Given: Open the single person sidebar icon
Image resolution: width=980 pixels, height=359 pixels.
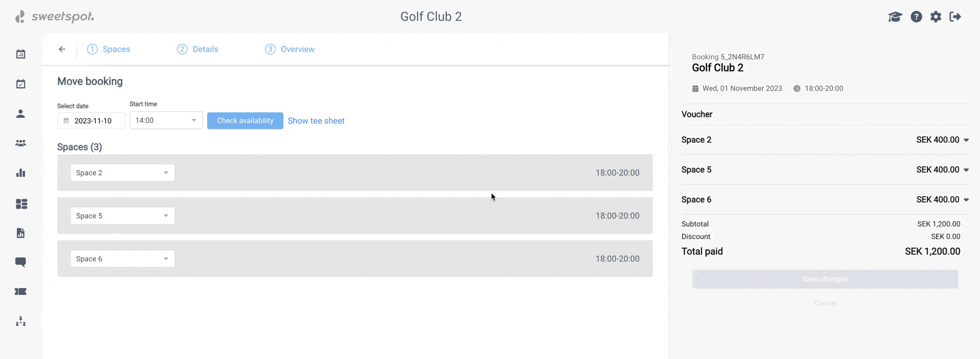Looking at the screenshot, I should click(21, 114).
